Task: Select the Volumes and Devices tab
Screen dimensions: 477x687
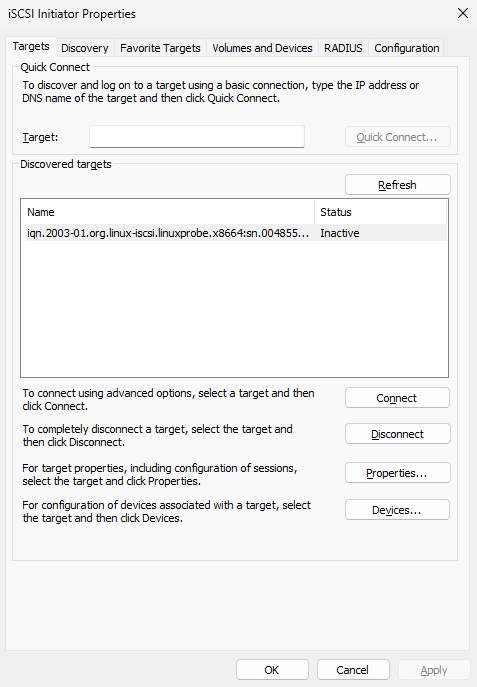Action: click(262, 48)
